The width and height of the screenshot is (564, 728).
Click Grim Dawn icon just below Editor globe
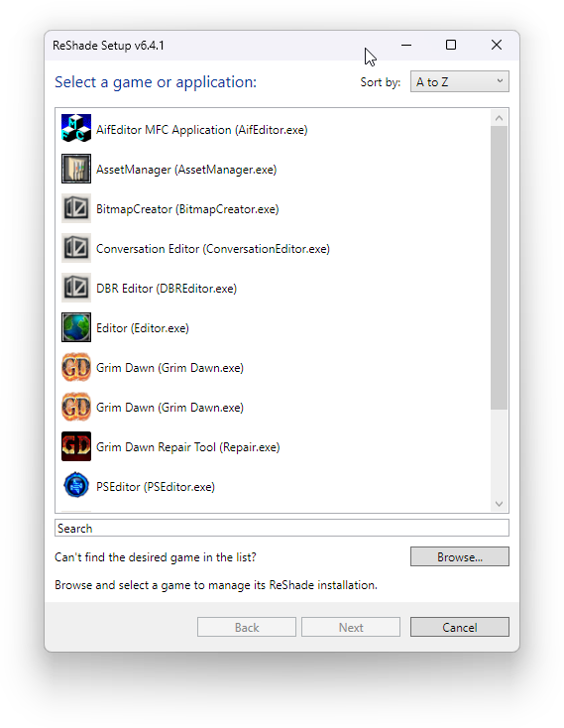tap(76, 367)
